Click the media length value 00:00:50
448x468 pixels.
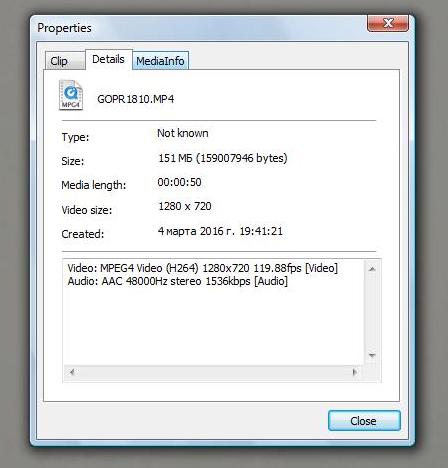point(179,182)
